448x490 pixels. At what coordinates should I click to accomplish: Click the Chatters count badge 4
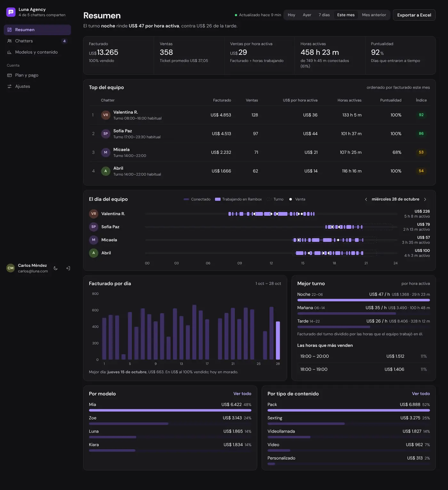tap(64, 41)
